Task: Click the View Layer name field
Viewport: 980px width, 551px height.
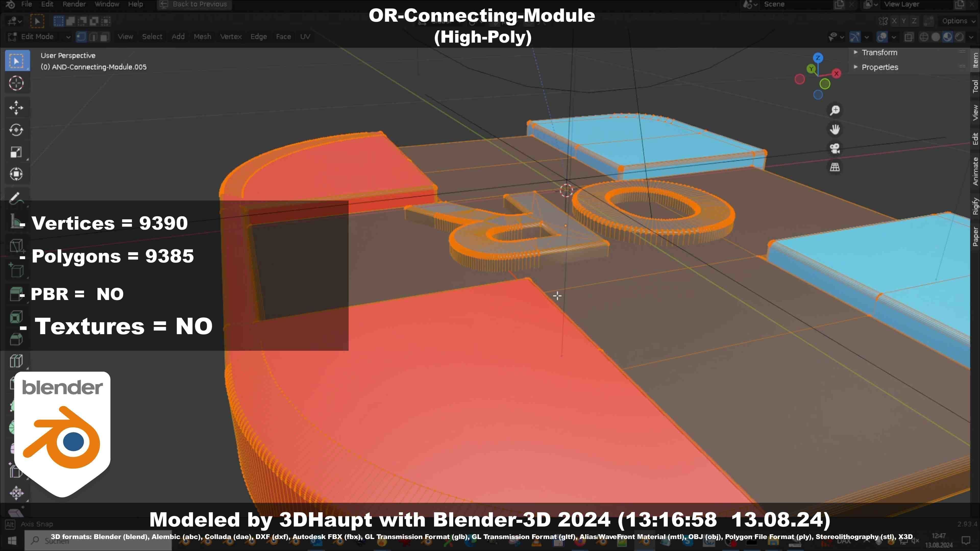Action: pyautogui.click(x=918, y=4)
